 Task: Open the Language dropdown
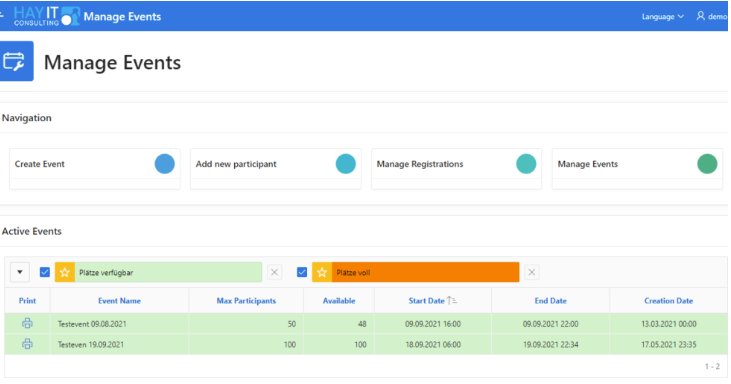[x=662, y=17]
